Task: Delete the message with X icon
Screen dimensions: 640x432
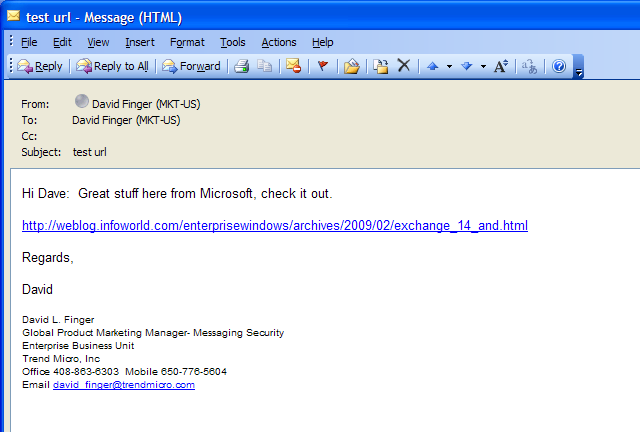Action: [404, 65]
